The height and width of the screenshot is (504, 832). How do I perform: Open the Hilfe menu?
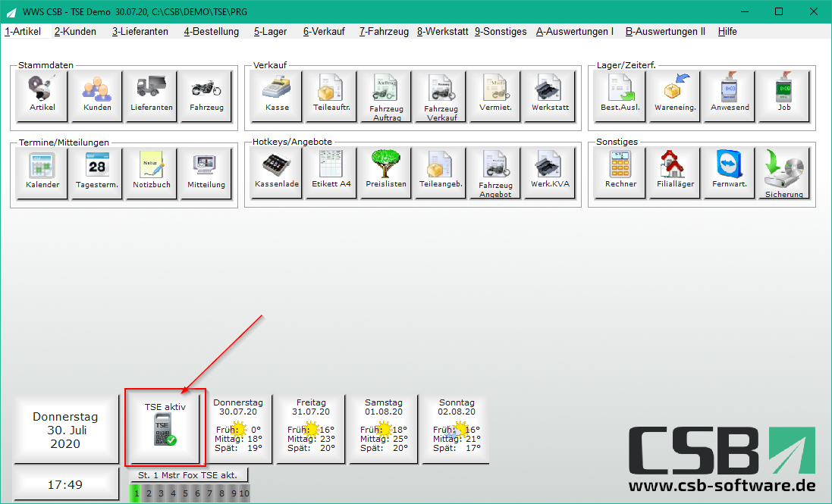click(x=727, y=31)
